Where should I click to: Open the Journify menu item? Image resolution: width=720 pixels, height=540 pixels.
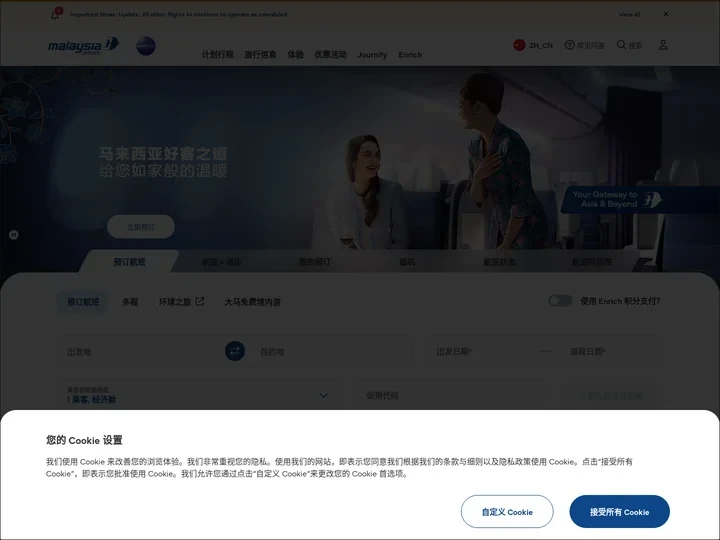click(x=372, y=55)
